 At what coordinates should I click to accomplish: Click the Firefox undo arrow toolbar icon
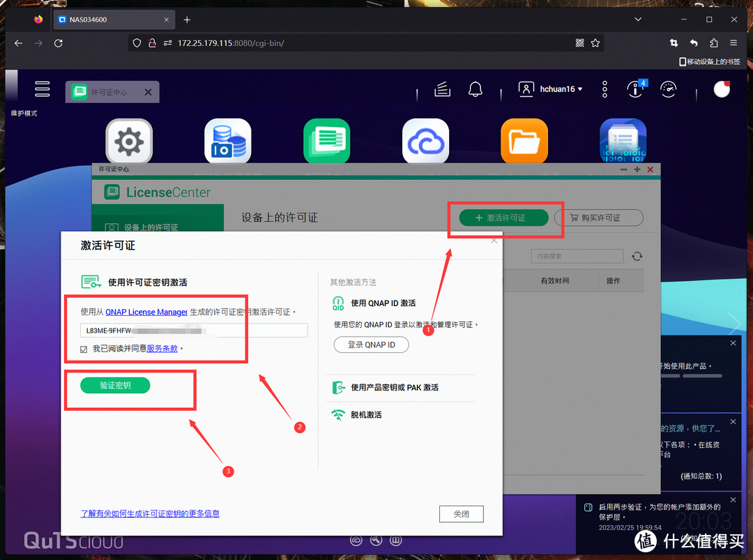[x=694, y=43]
